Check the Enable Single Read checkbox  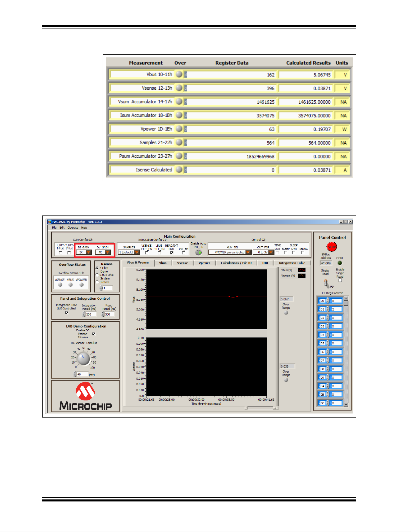coord(340,280)
